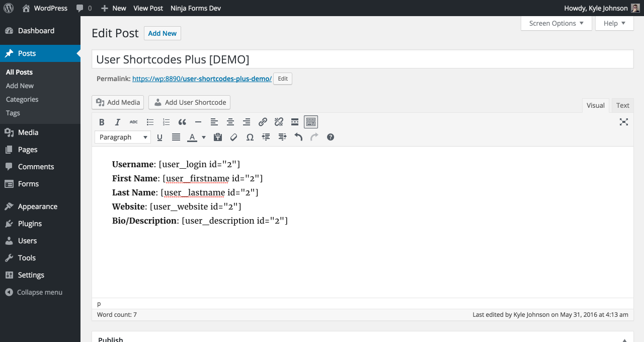Toggle bold formatting in the editor toolbar
The width and height of the screenshot is (644, 342).
(x=102, y=122)
